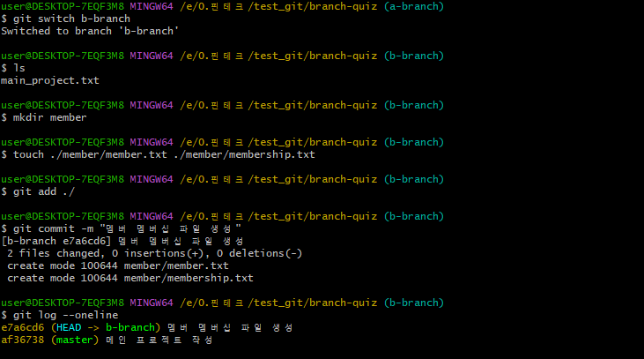The height and width of the screenshot is (359, 644).
Task: Click the prompt line above 'mkdir member'
Action: tap(222, 105)
